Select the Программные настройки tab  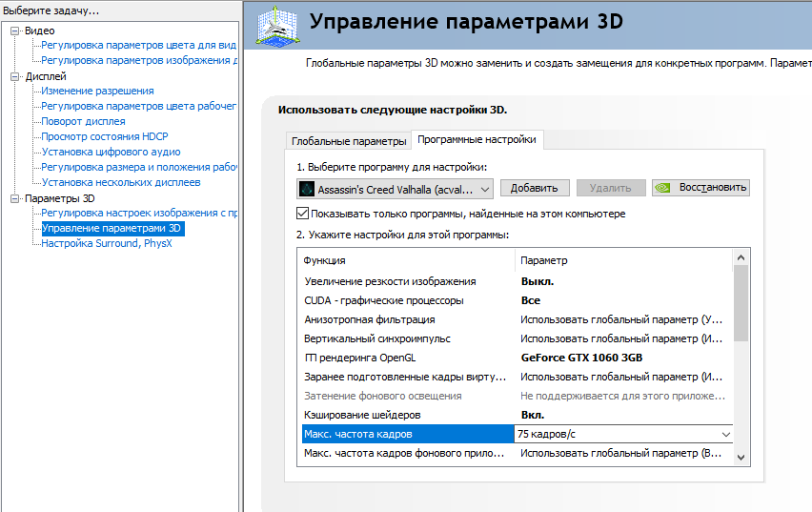477,139
